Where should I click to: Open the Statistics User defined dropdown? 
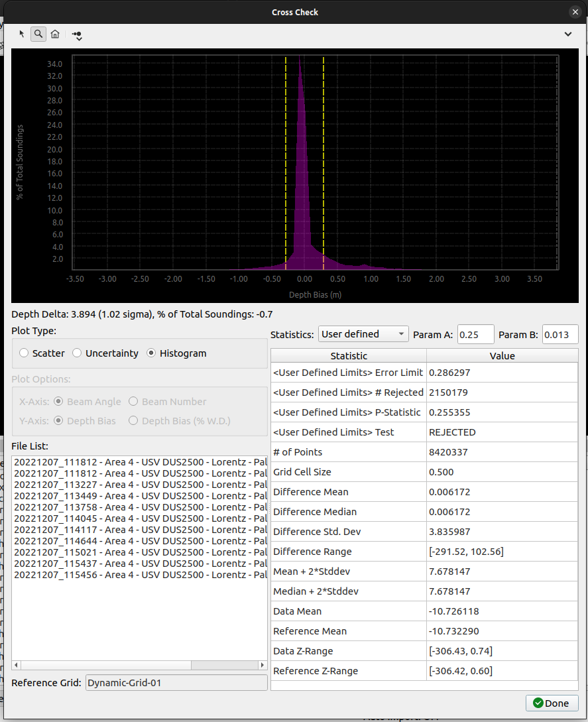(x=363, y=334)
